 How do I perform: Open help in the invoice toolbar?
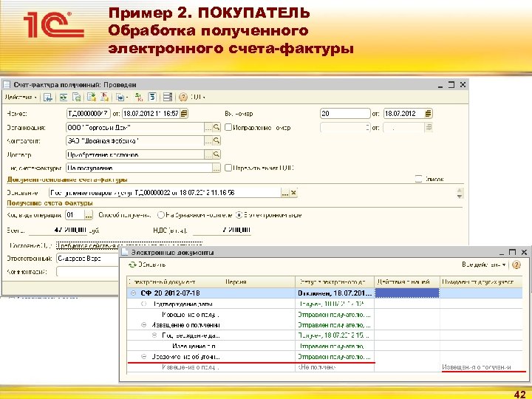[x=183, y=98]
